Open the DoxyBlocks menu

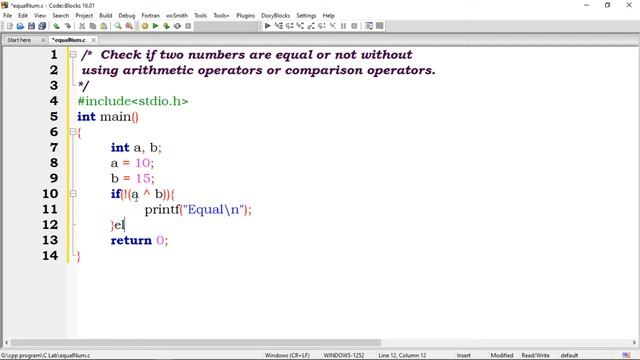point(276,16)
